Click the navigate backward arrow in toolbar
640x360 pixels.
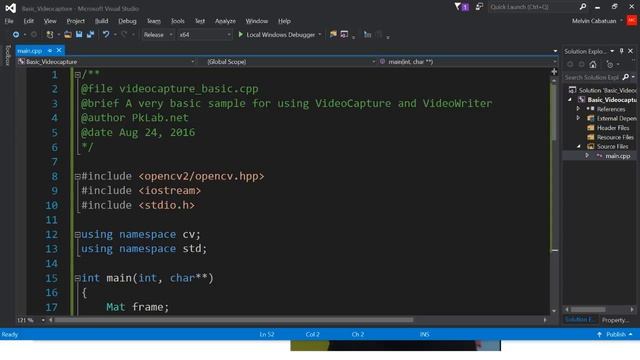point(16,35)
